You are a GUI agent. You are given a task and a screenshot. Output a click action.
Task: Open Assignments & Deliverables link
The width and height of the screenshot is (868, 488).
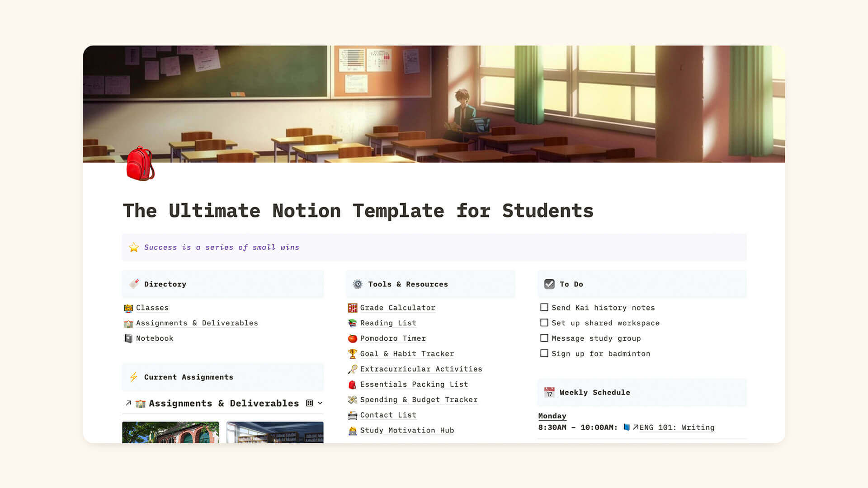(x=196, y=322)
